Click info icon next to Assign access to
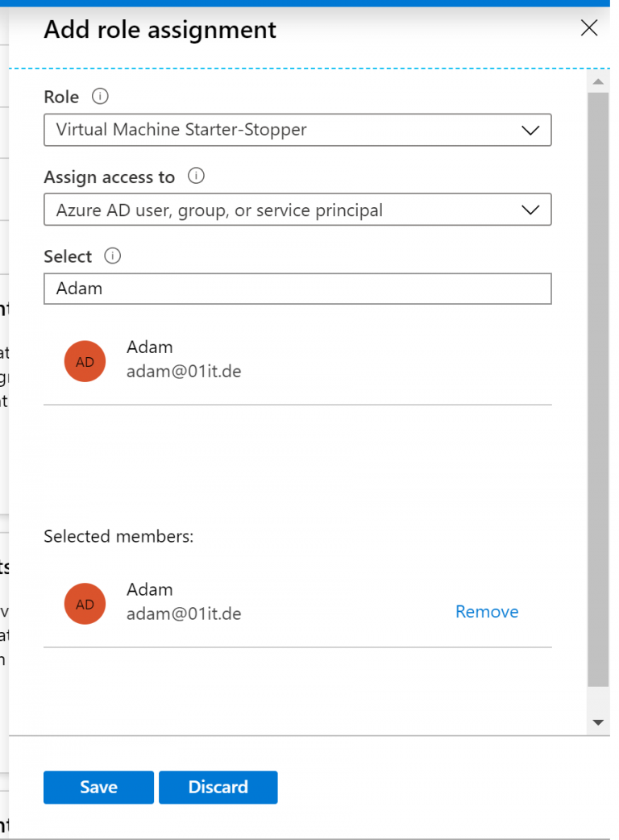Viewport: 619px width, 840px height. [196, 176]
